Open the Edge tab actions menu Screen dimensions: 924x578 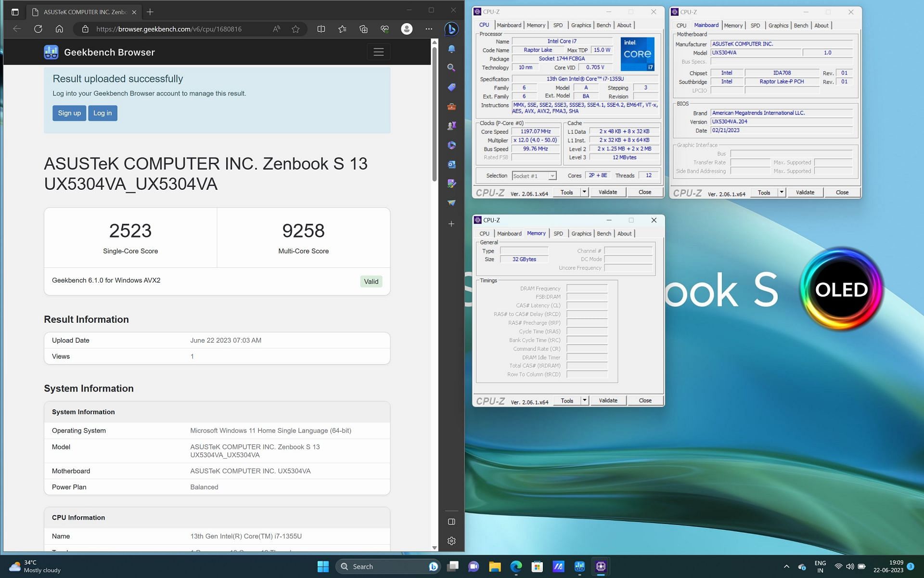pos(15,12)
